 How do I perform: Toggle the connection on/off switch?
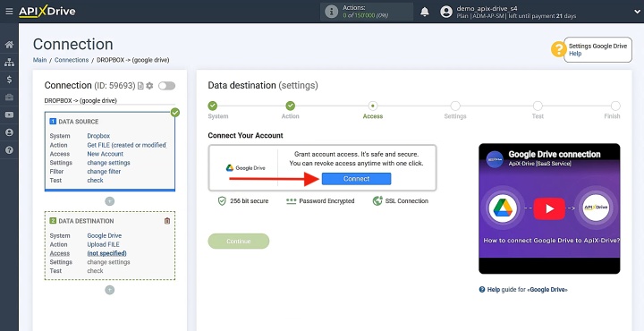pyautogui.click(x=166, y=85)
